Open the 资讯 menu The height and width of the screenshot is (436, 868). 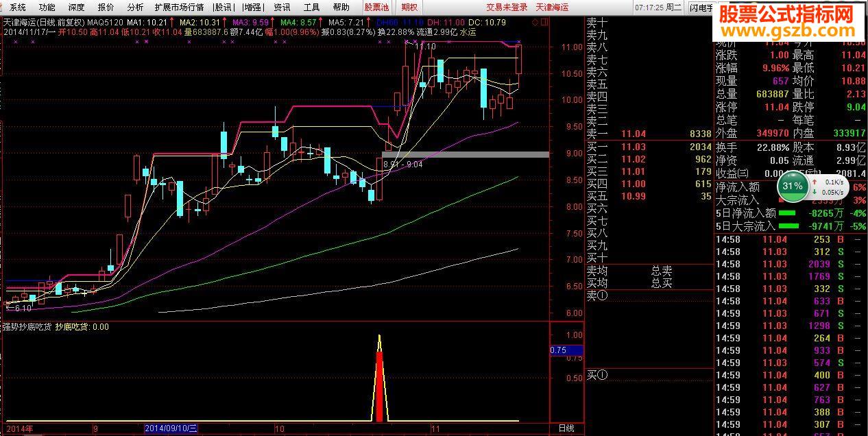click(282, 8)
